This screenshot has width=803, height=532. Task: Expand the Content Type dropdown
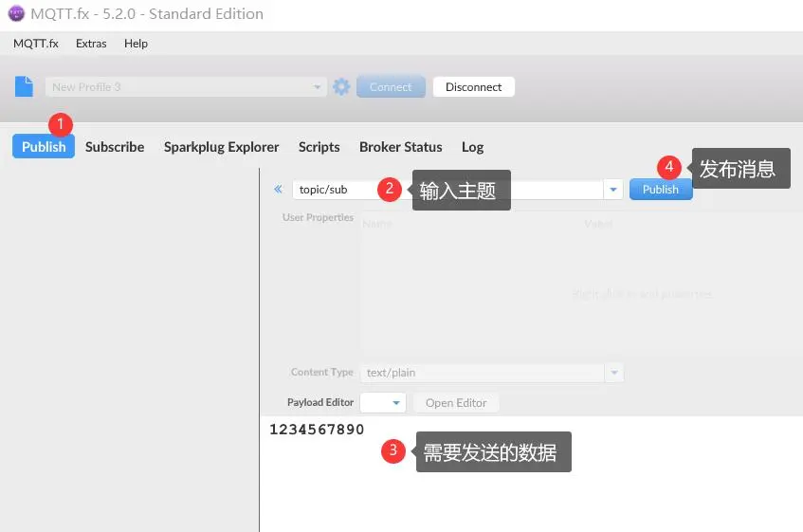(613, 373)
